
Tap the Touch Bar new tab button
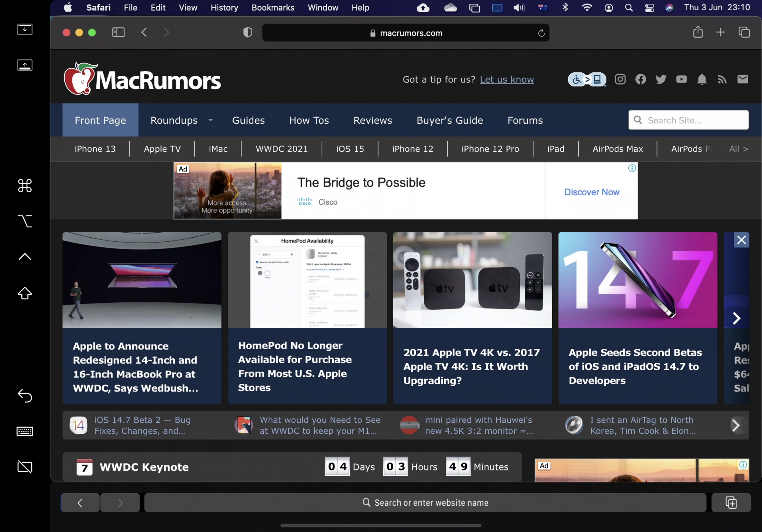[x=731, y=503]
